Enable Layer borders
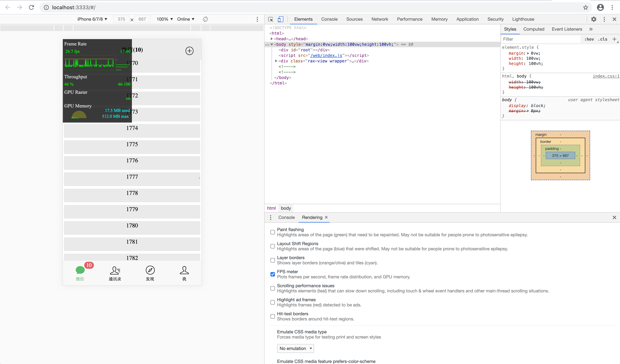Screen dimensions: 620x364 pyautogui.click(x=273, y=260)
